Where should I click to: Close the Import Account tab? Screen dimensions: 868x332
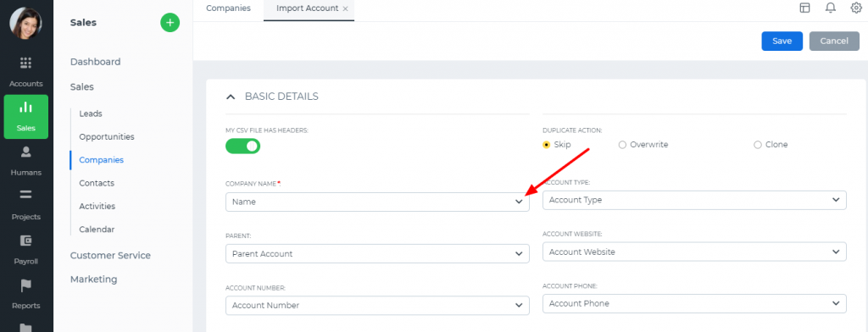[x=346, y=8]
